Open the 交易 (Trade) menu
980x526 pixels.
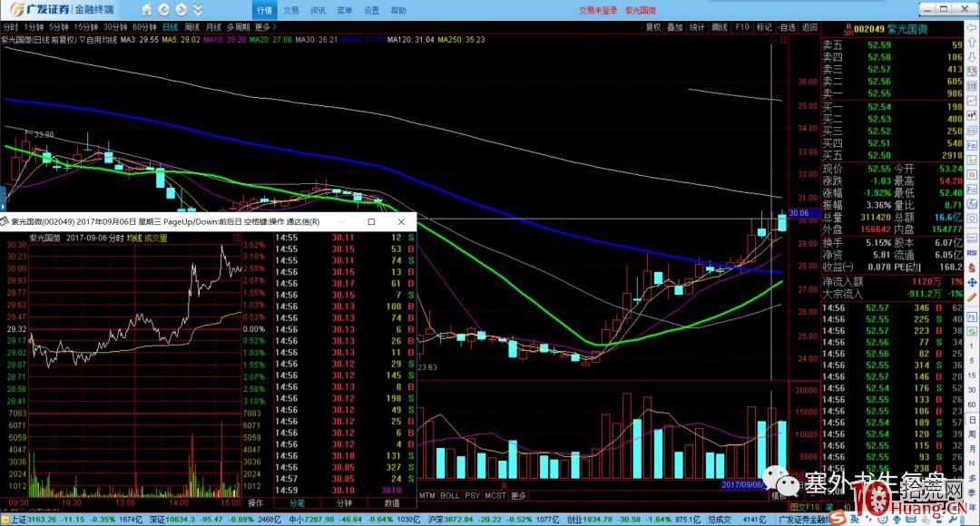291,11
